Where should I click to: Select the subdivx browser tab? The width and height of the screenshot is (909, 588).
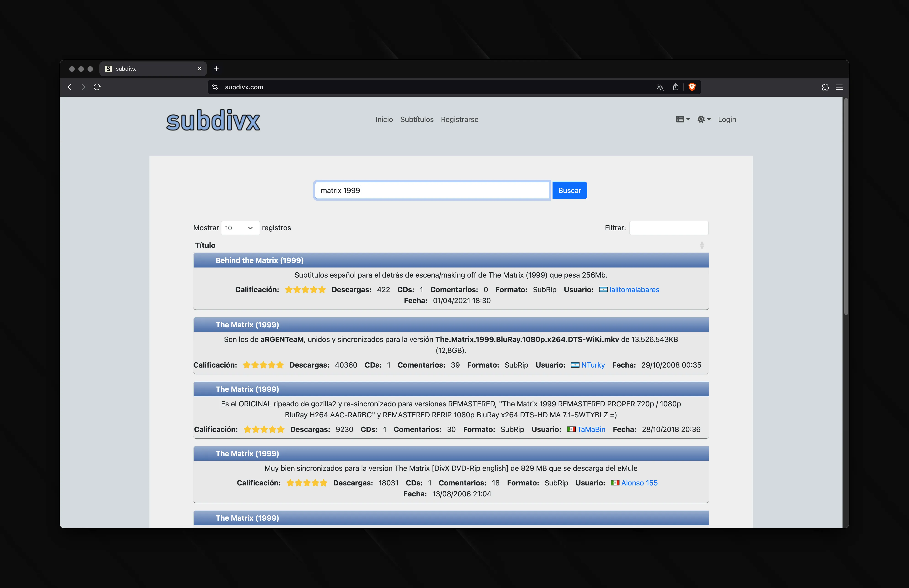tap(153, 69)
